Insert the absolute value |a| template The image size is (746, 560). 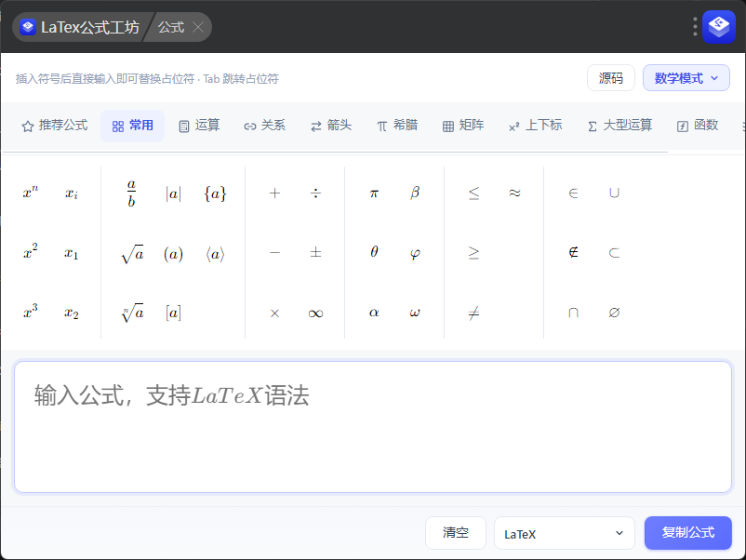click(173, 193)
